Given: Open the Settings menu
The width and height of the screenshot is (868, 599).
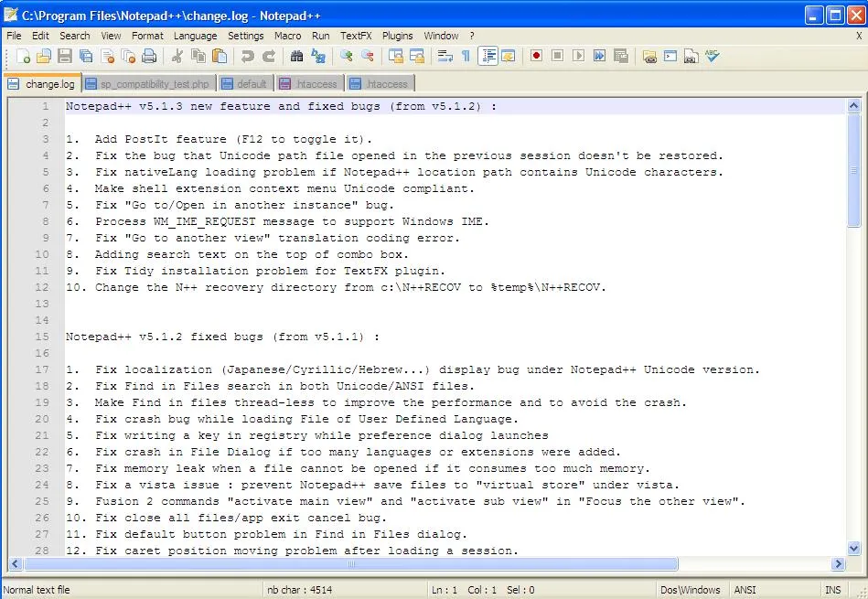Looking at the screenshot, I should (x=246, y=36).
